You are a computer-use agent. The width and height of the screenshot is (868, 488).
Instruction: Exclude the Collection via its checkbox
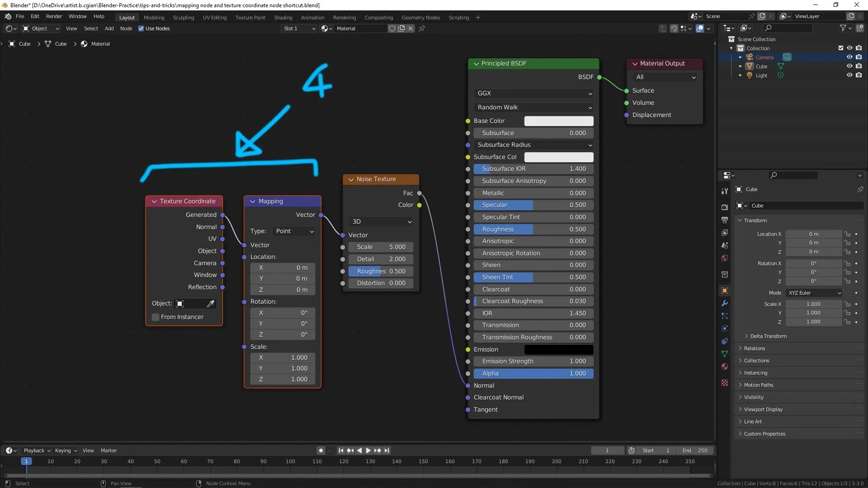point(841,48)
